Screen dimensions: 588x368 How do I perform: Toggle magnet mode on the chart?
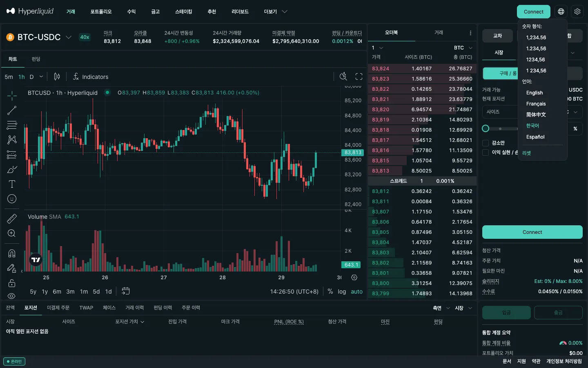point(12,254)
